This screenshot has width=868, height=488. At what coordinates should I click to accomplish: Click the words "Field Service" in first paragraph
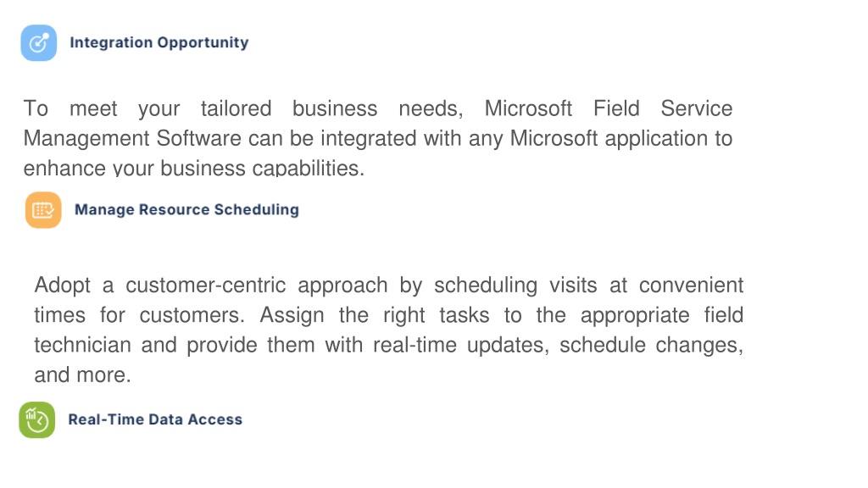click(663, 108)
